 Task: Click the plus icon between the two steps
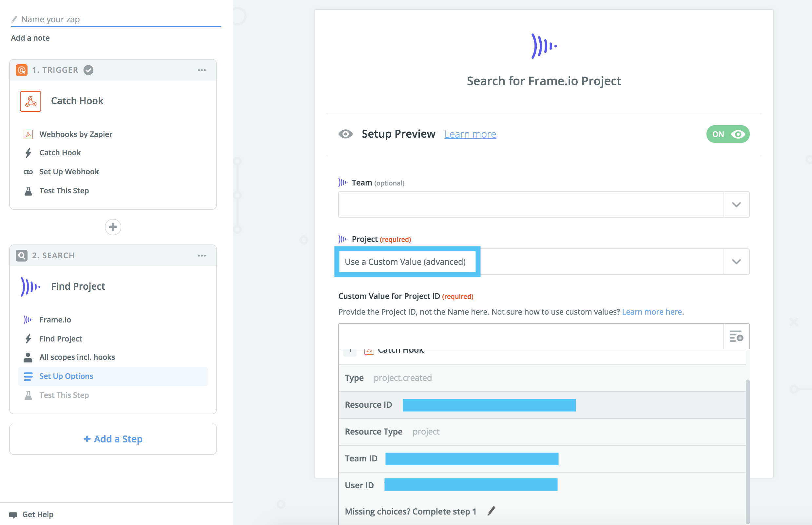113,227
